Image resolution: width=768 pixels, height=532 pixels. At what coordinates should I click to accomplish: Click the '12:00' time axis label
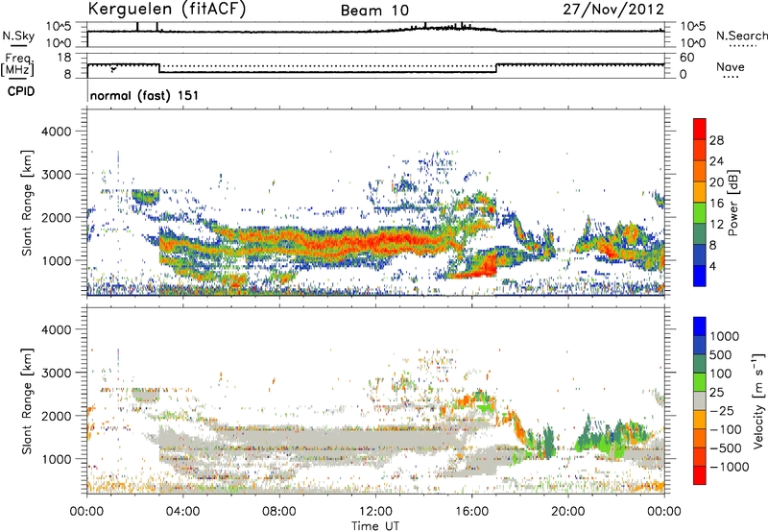pyautogui.click(x=375, y=512)
